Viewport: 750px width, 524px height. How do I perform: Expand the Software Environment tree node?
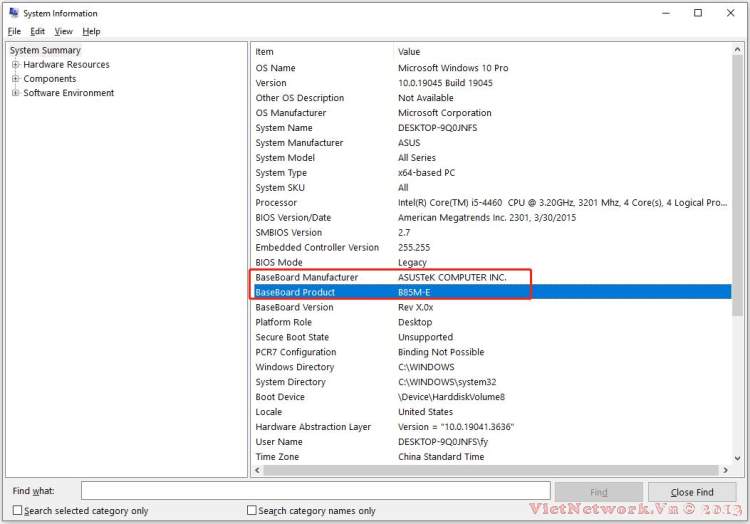point(16,93)
